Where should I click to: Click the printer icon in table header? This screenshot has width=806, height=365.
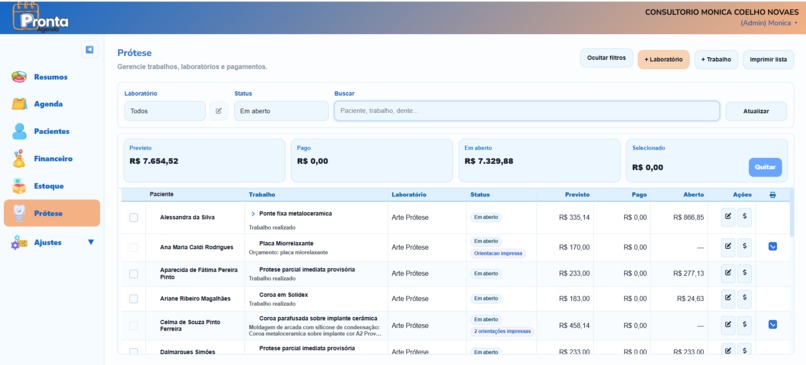pos(773,195)
